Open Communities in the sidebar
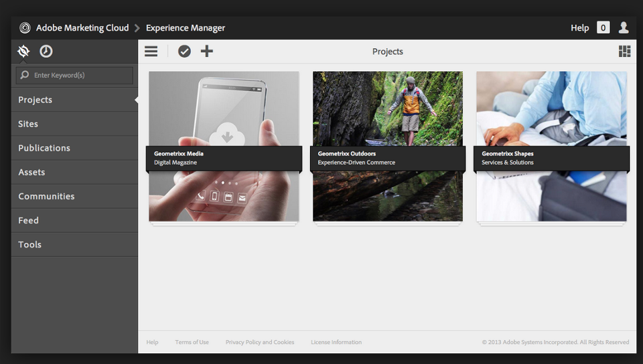 point(74,197)
